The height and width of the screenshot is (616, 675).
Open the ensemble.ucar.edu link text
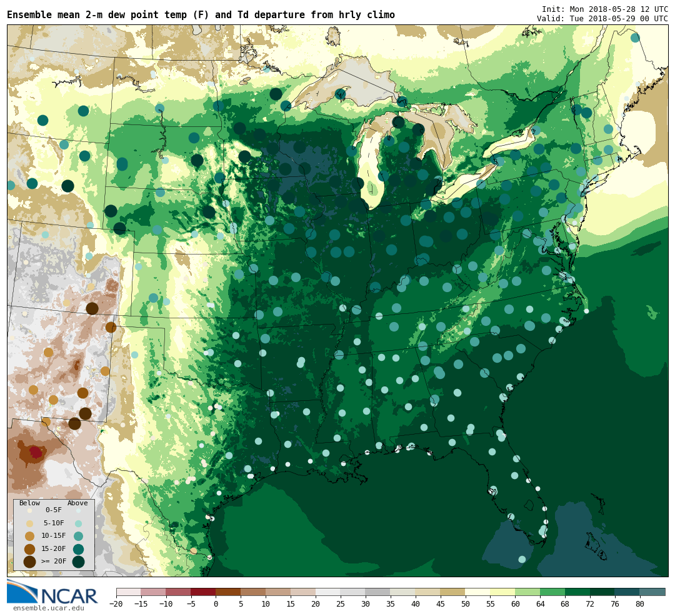point(48,608)
